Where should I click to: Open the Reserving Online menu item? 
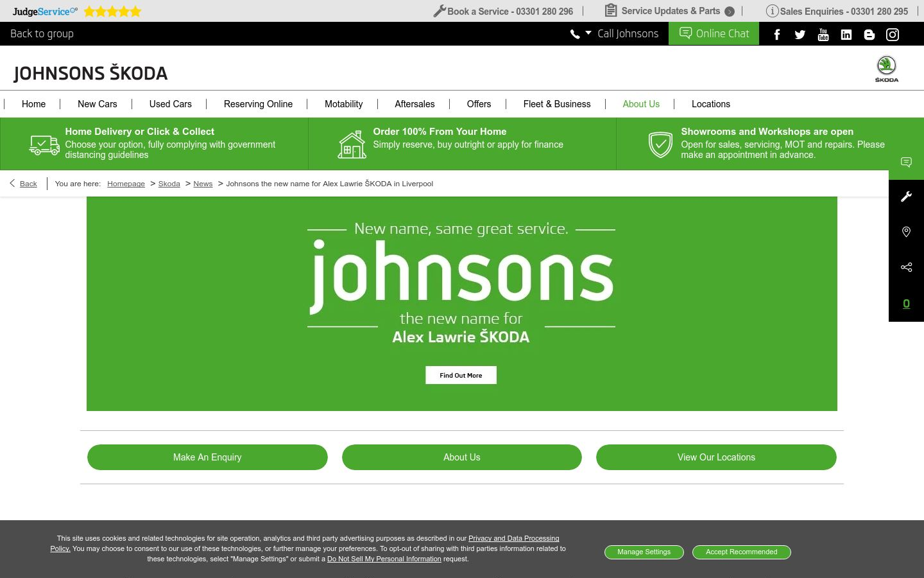258,104
